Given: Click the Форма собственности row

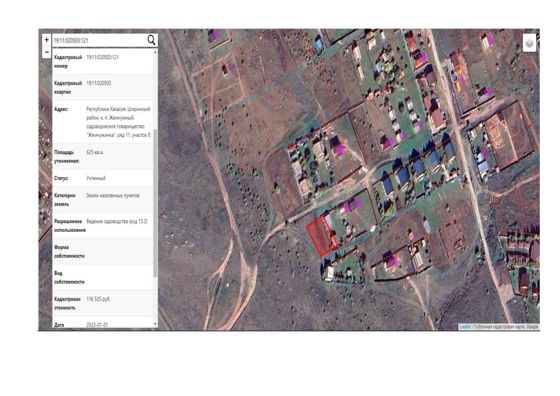Looking at the screenshot, I should point(103,251).
